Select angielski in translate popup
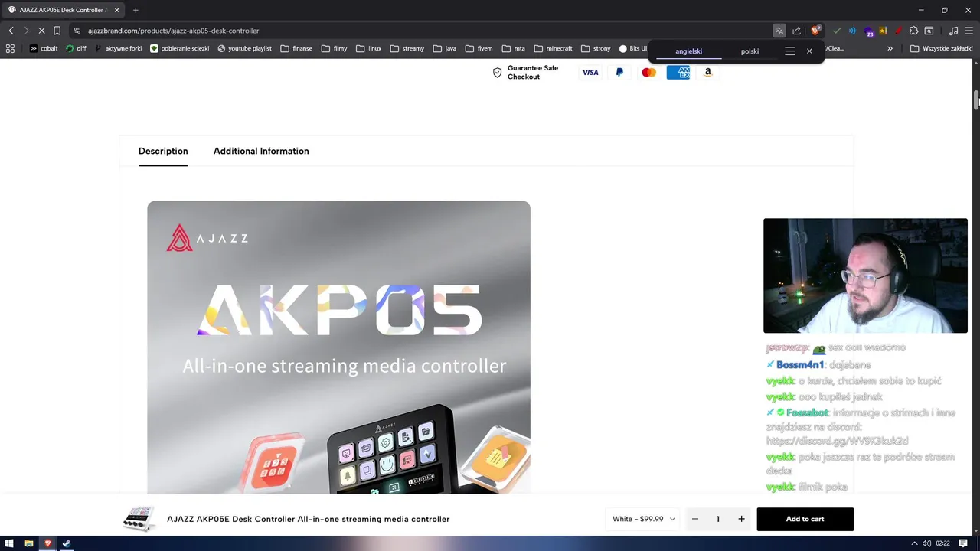The width and height of the screenshot is (980, 551). point(688,51)
